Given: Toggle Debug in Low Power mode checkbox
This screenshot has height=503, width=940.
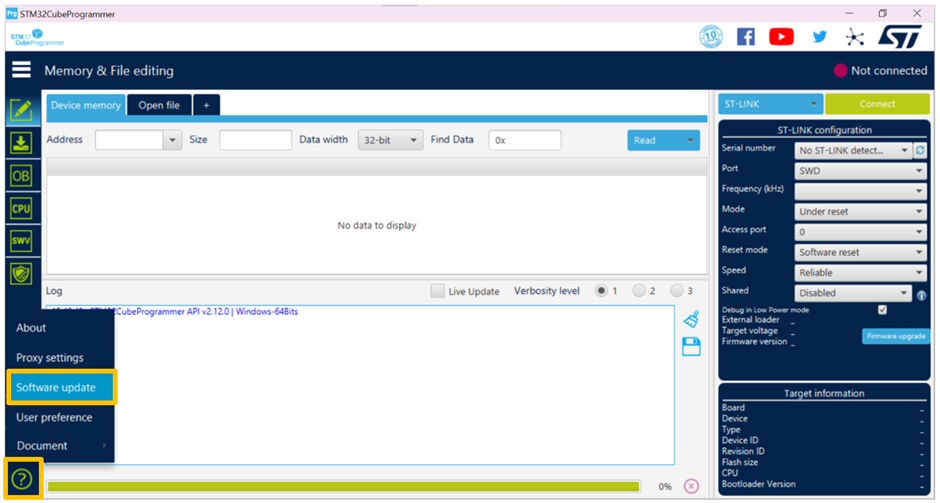Looking at the screenshot, I should coord(882,310).
